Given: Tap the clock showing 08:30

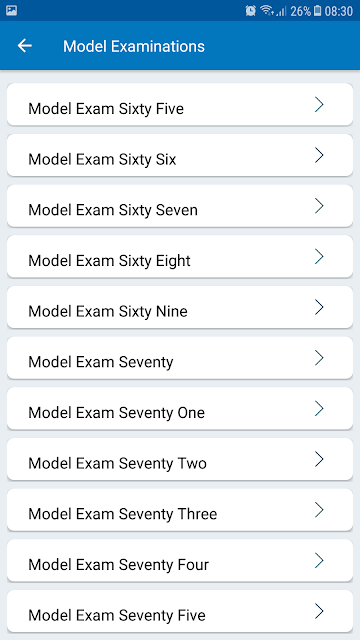Looking at the screenshot, I should coord(338,11).
